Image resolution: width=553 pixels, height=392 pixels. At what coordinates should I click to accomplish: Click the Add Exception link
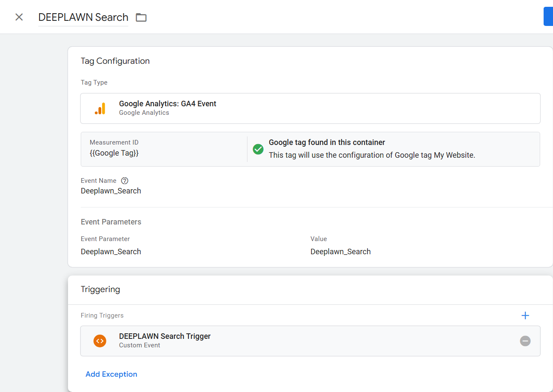click(111, 374)
